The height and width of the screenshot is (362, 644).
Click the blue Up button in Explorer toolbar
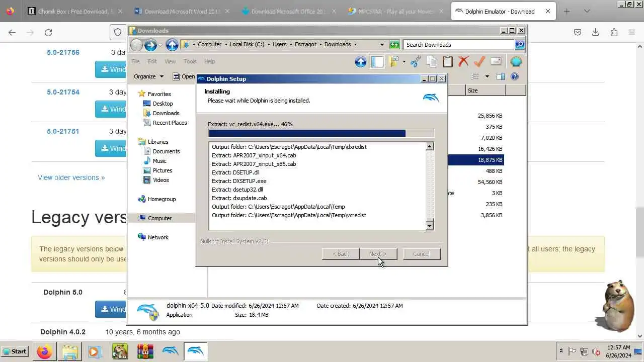click(x=360, y=61)
